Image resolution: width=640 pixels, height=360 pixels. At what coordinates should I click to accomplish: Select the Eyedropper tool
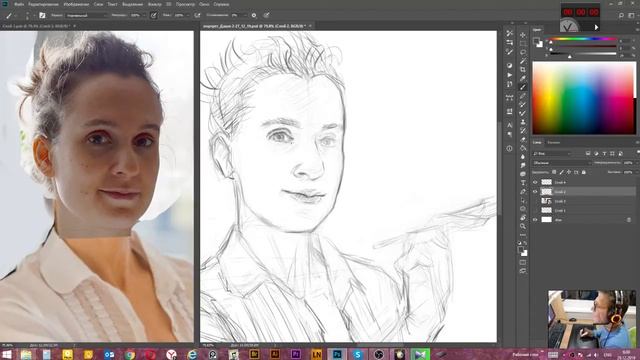point(523,78)
